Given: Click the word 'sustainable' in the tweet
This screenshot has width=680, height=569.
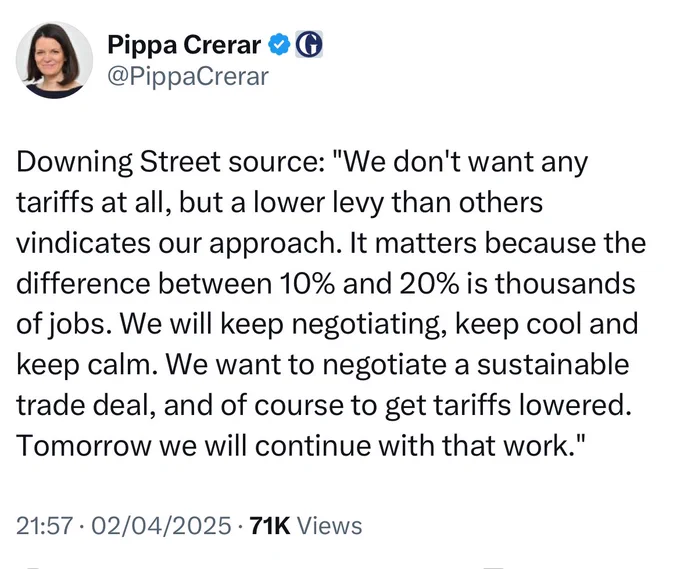Looking at the screenshot, I should [553, 365].
